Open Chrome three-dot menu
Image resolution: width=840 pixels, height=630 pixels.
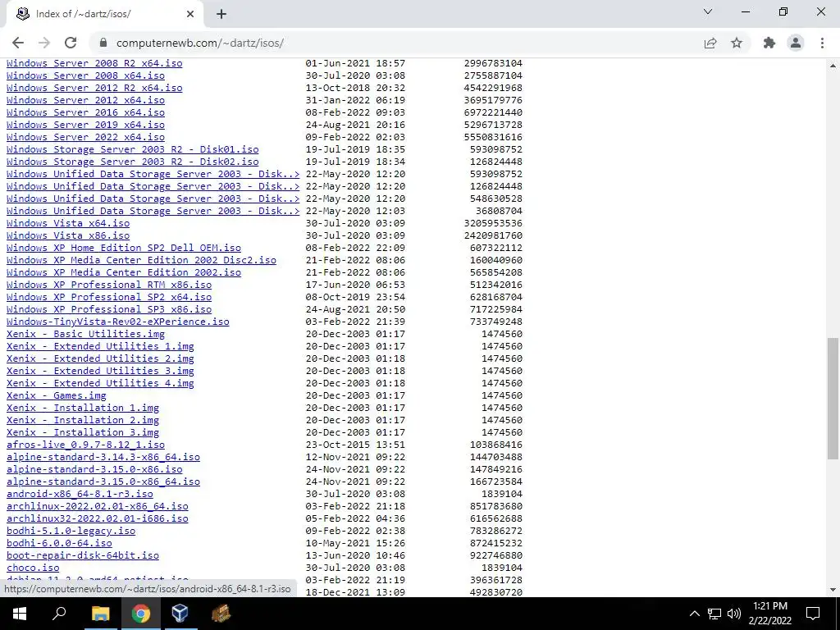click(x=822, y=43)
